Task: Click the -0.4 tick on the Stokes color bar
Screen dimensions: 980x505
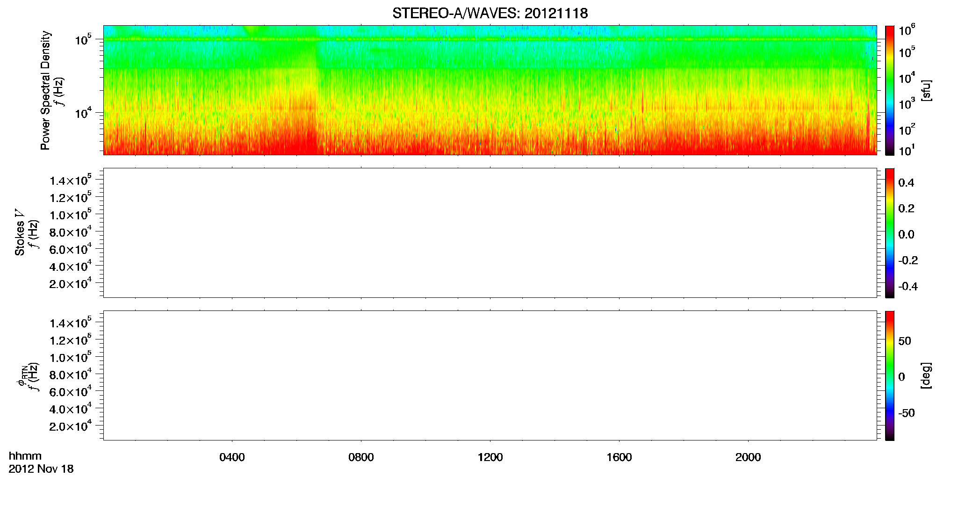Action: (908, 286)
